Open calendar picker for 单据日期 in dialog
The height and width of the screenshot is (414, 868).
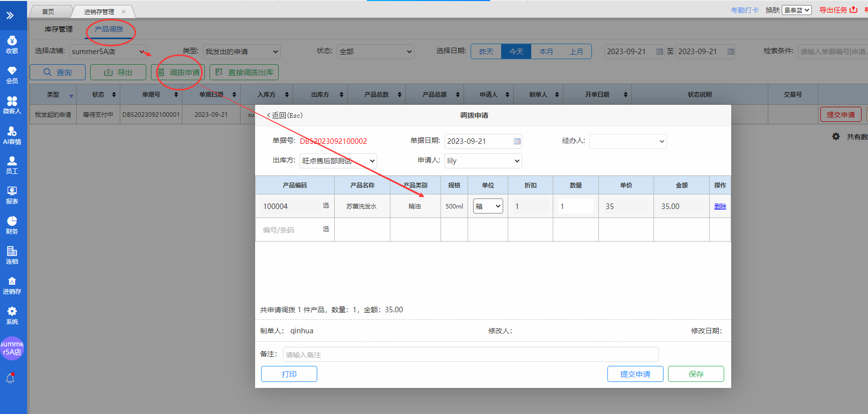(x=517, y=141)
